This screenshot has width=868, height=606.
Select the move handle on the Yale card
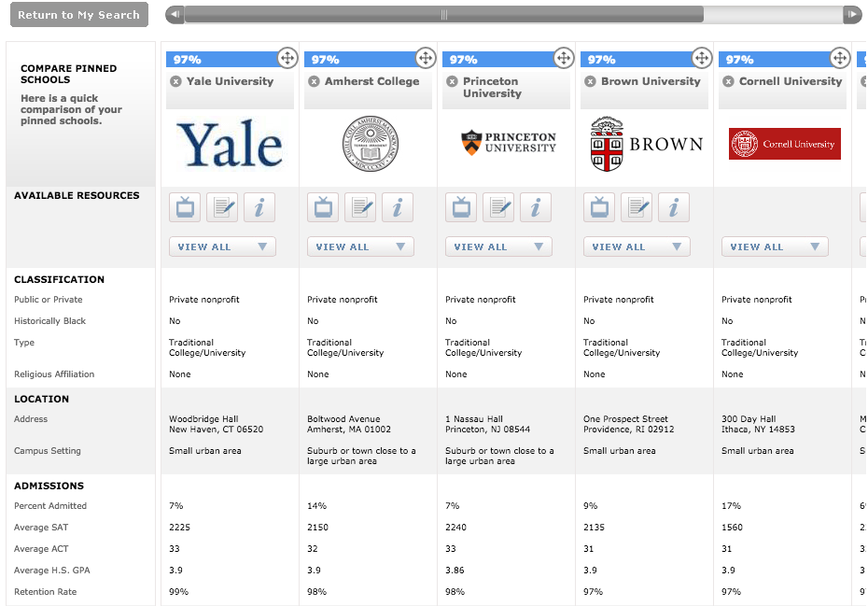(x=287, y=58)
